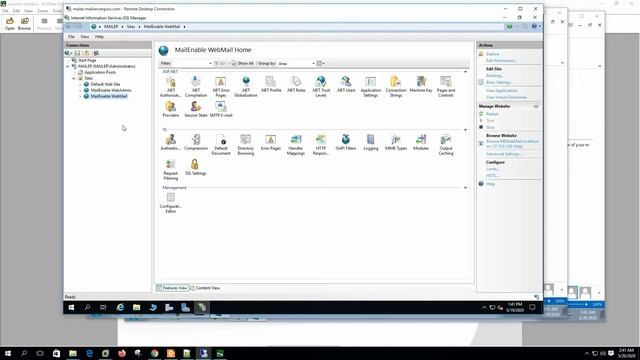Viewport: 640px width, 360px height.
Task: Select MailEnable WebAdmin site in the tree
Action: [x=111, y=90]
